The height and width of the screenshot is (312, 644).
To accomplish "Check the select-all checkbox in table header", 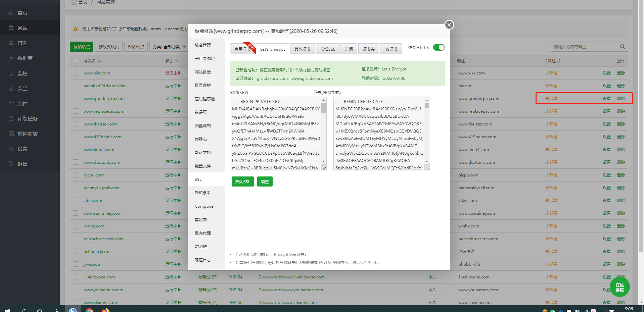I will (x=76, y=61).
